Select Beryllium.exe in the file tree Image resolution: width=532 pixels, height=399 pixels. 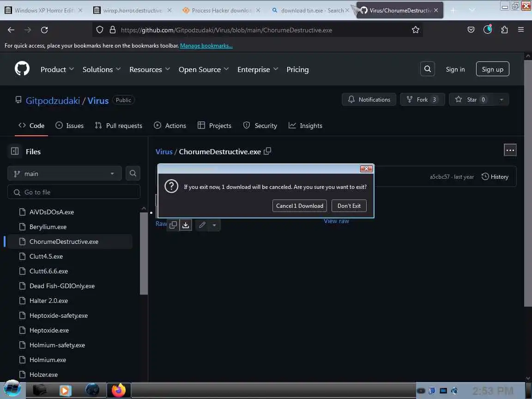[x=48, y=227]
